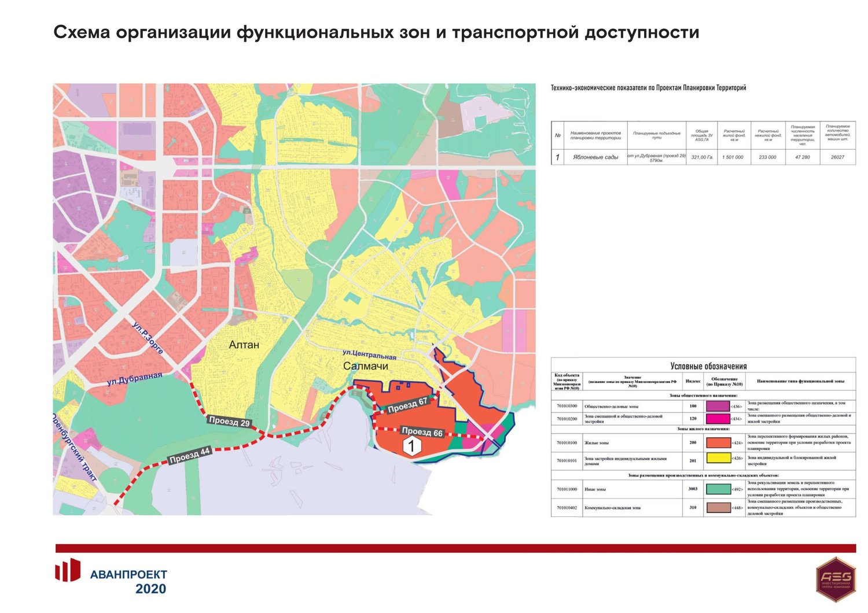
Task: Click the Проезд 67 map label
Action: (407, 405)
